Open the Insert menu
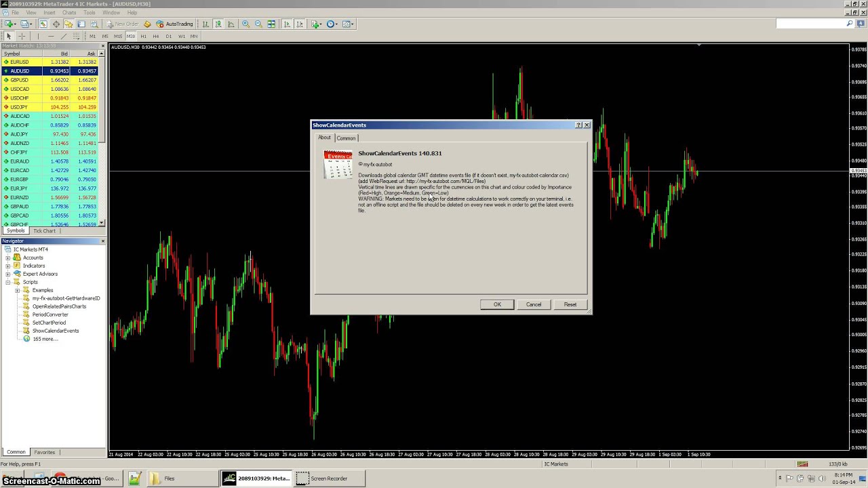This screenshot has height=488, width=868. [x=50, y=12]
